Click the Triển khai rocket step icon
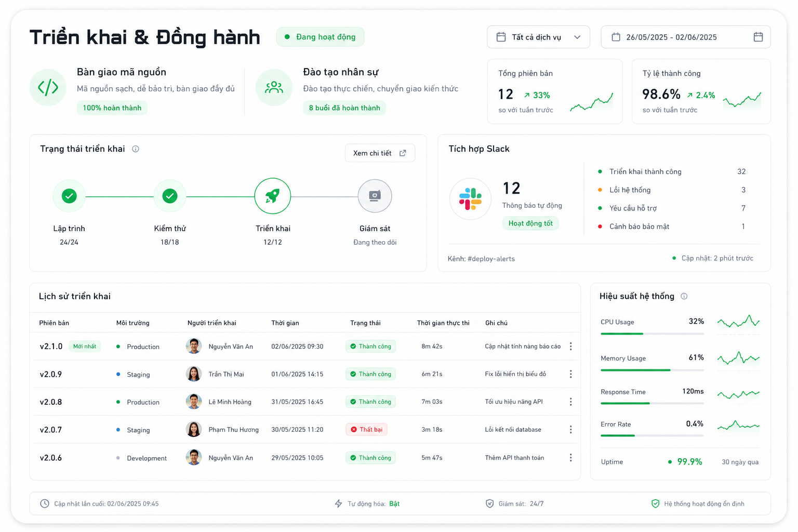 (272, 196)
